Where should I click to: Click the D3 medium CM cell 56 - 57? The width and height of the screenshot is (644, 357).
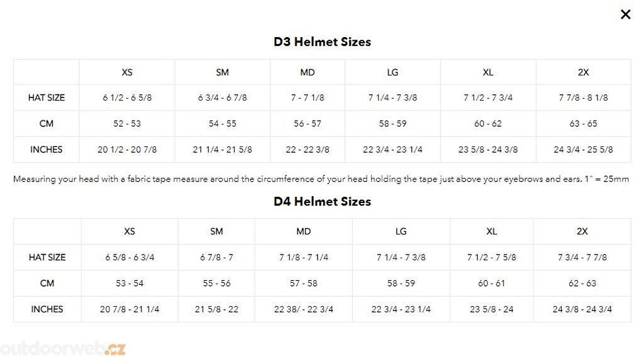point(308,124)
